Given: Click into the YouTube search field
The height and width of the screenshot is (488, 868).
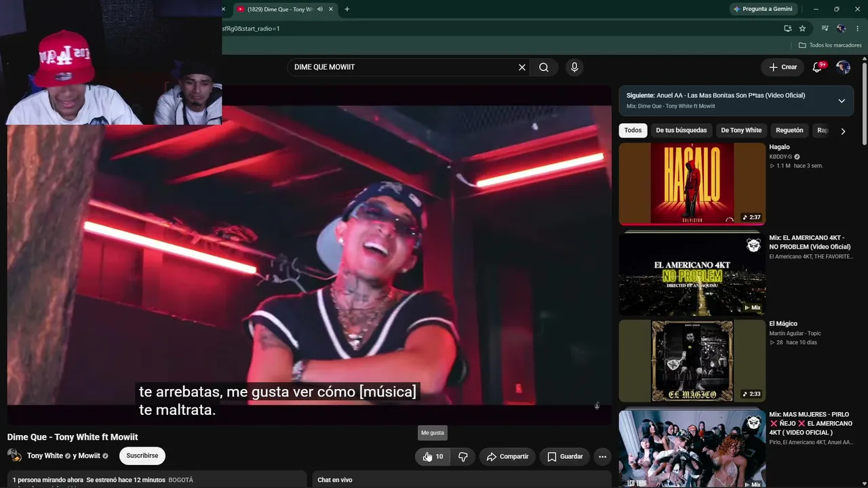Looking at the screenshot, I should 403,67.
